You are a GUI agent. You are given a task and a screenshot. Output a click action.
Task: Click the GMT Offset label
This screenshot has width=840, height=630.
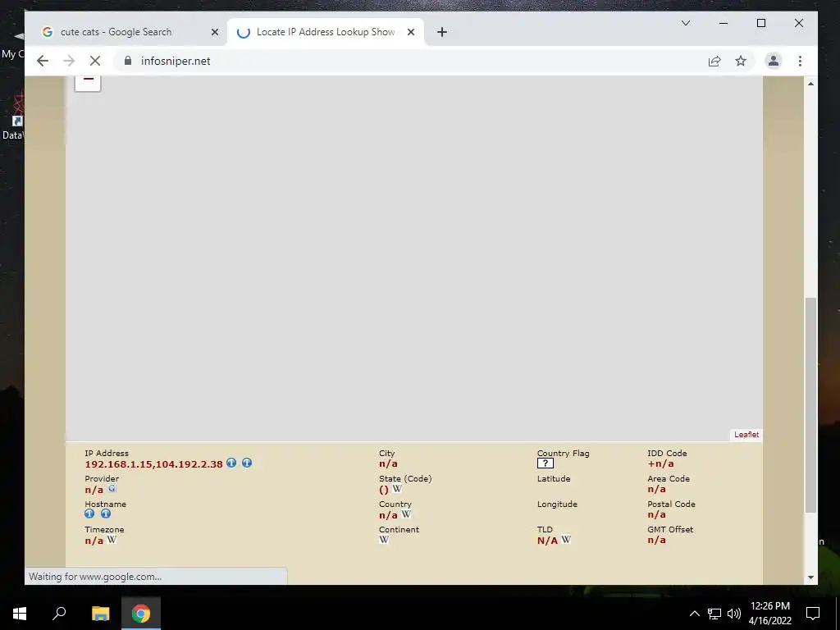click(670, 529)
